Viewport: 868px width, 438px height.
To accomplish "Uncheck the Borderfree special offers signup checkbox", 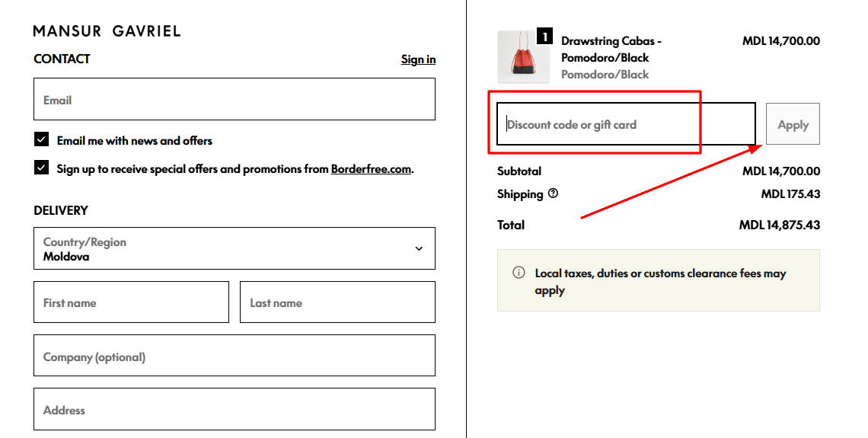I will pos(41,168).
